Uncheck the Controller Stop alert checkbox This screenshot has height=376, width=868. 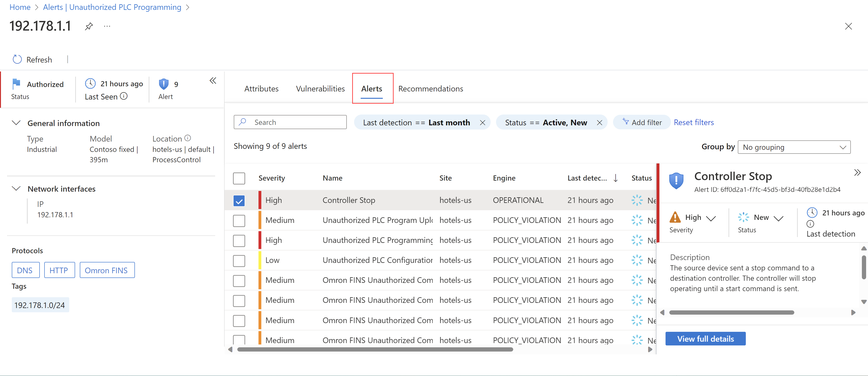coord(239,201)
